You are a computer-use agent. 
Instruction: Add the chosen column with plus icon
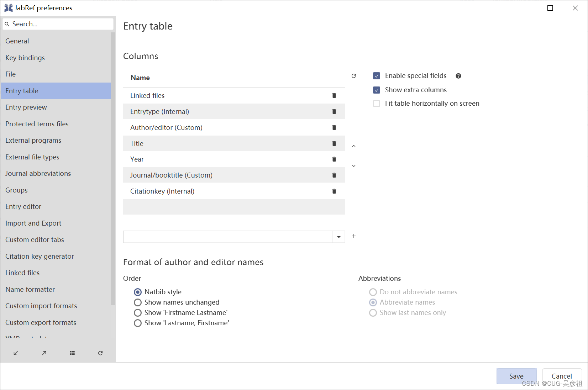click(x=354, y=236)
